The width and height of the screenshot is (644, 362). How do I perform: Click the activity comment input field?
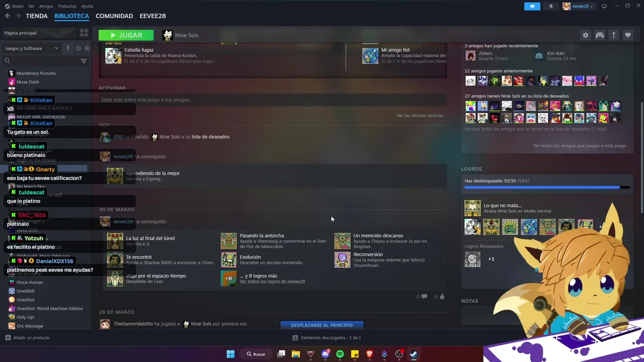272,100
